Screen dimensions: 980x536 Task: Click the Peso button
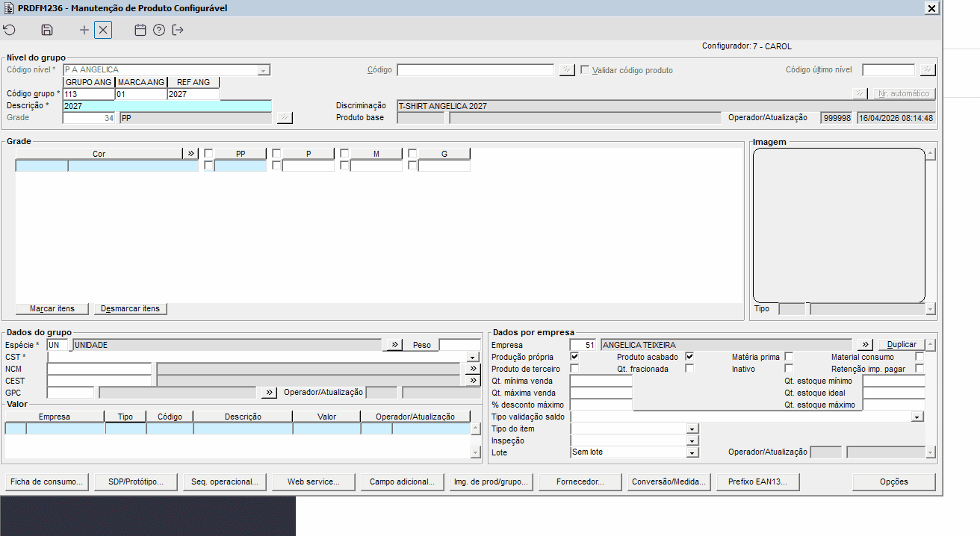tap(422, 345)
